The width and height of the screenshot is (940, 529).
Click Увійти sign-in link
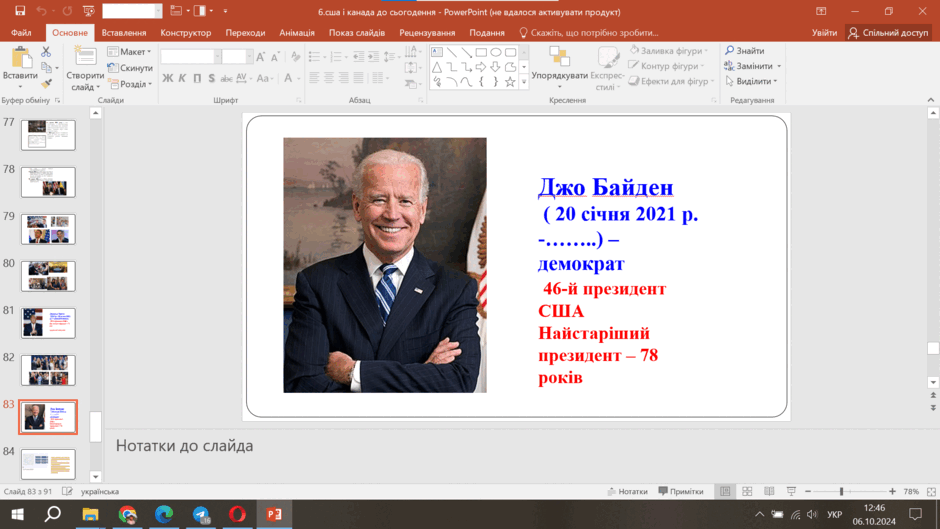[x=824, y=32]
